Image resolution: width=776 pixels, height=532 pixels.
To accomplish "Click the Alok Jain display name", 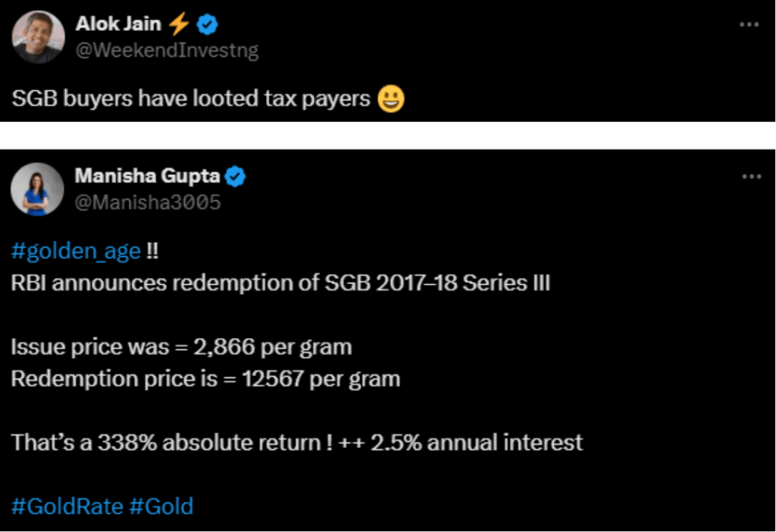I will click(x=118, y=24).
